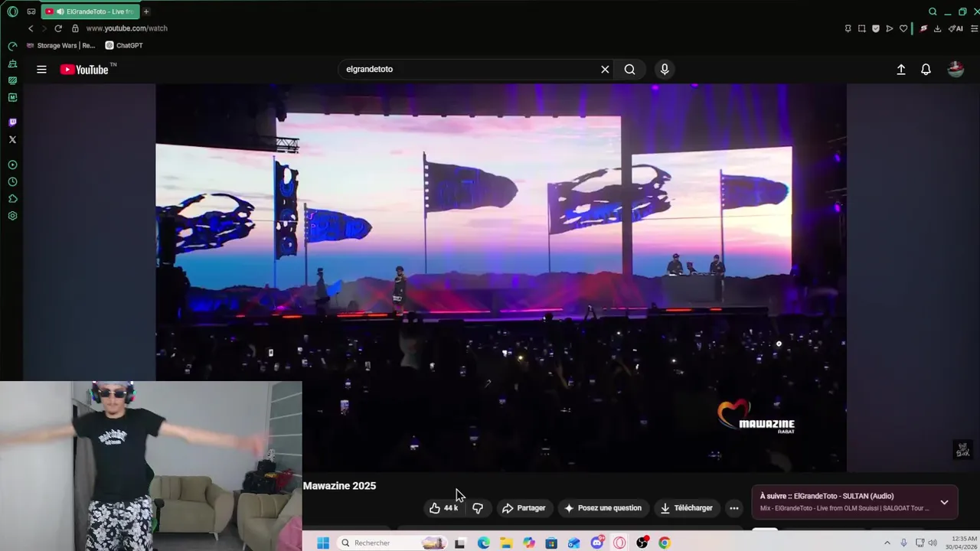This screenshot has height=551, width=980.
Task: Expand the 'À suivre' playlist chevron
Action: (944, 503)
